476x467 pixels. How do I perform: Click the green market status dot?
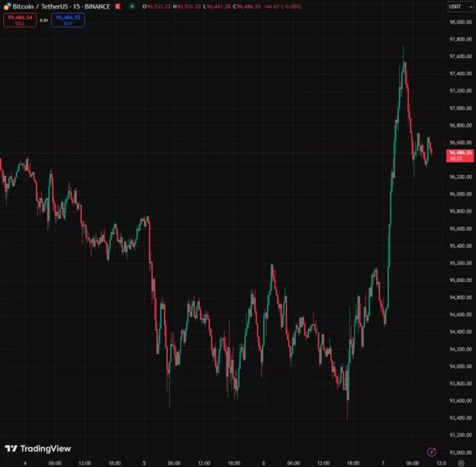pos(132,6)
